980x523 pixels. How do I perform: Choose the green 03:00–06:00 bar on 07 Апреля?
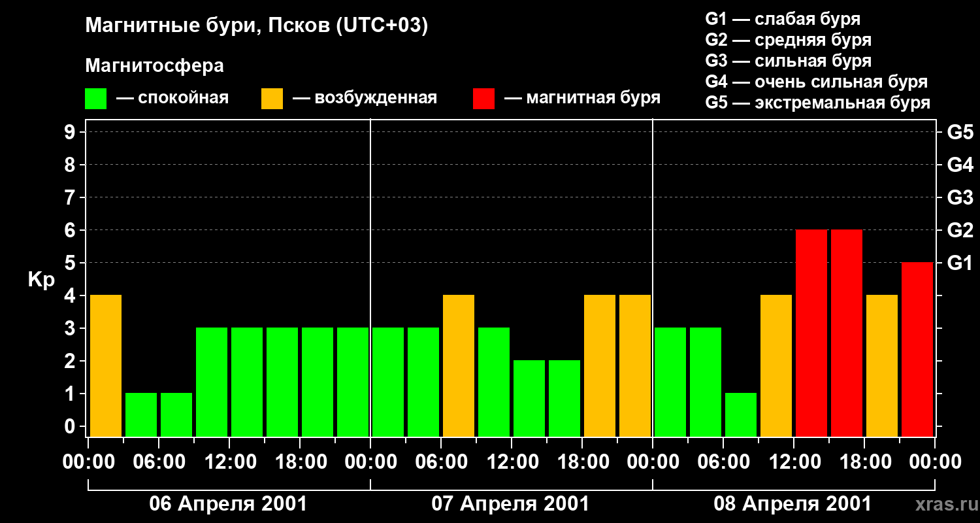point(423,382)
